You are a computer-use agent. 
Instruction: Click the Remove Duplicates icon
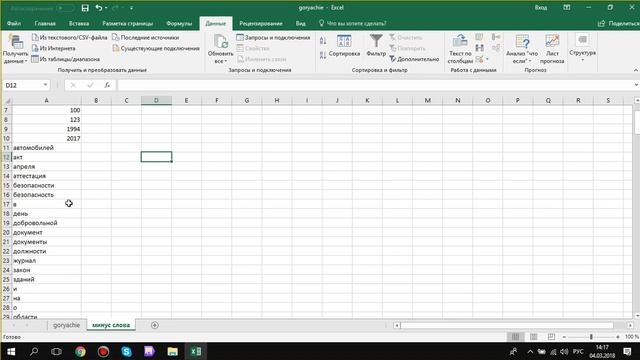point(480,48)
